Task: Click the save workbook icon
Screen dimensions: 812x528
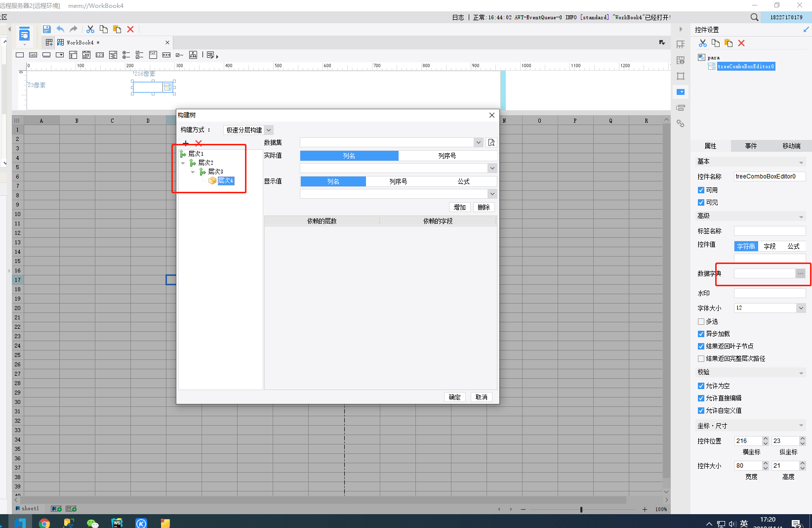Action: click(47, 29)
